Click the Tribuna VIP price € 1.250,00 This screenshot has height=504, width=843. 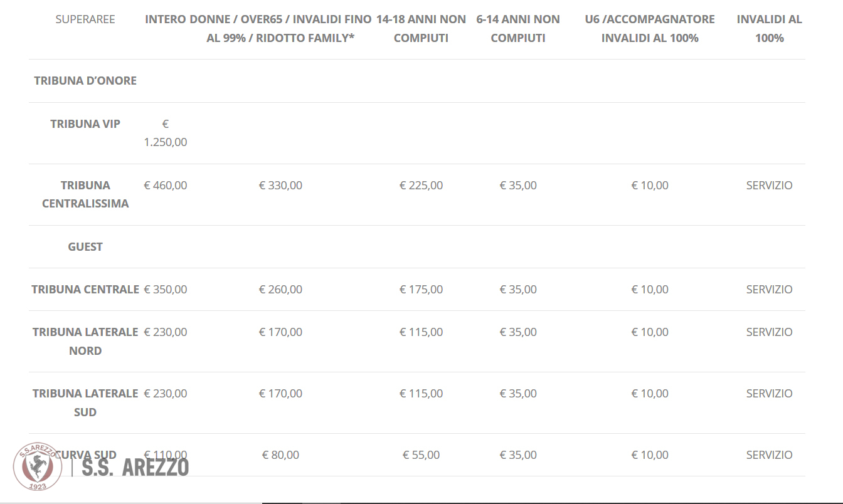click(166, 133)
